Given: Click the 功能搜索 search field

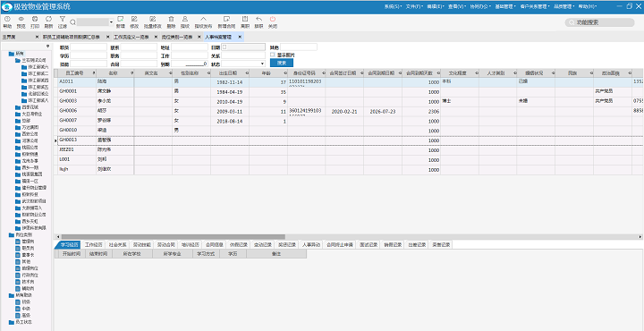Looking at the screenshot, I should pos(599,22).
